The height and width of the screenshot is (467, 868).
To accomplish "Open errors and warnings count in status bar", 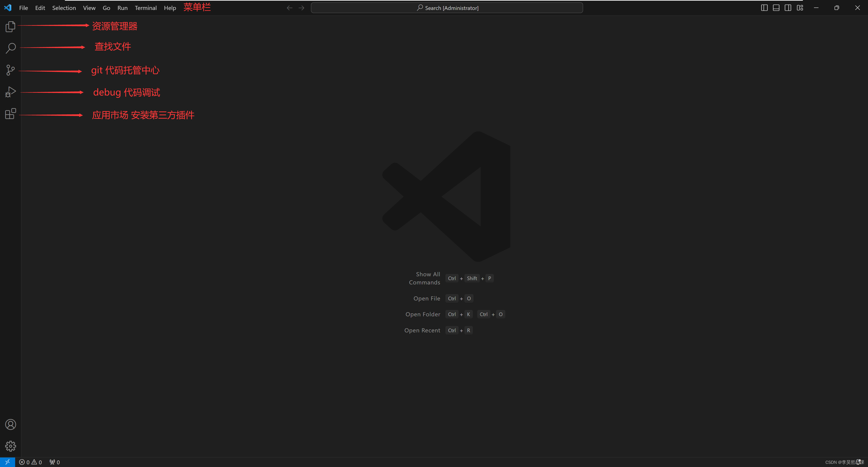I will coord(30,462).
